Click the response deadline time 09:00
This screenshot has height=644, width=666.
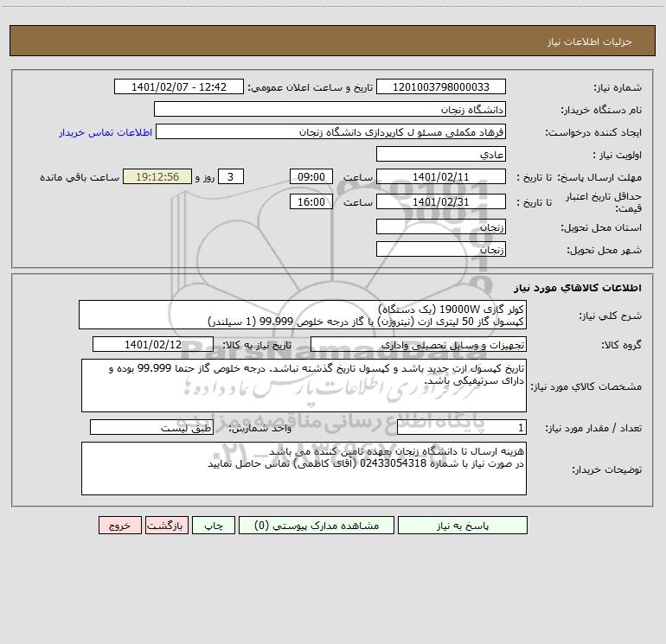(311, 176)
